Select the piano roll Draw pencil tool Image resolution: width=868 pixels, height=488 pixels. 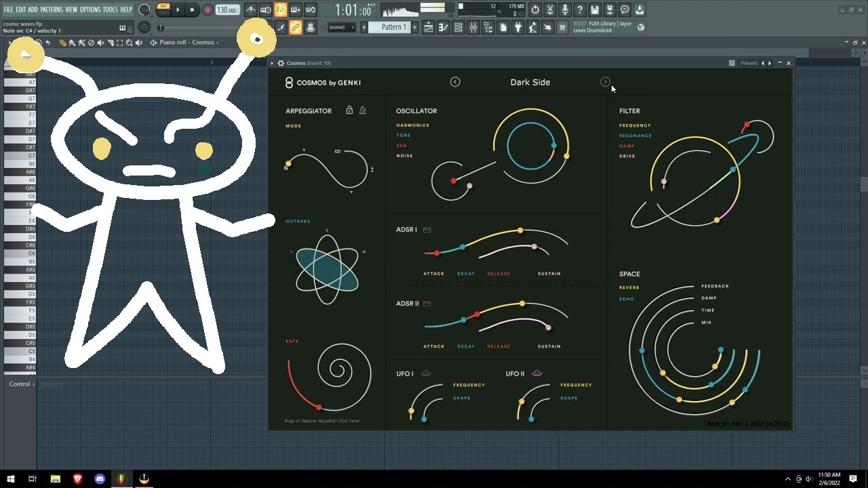pos(62,43)
